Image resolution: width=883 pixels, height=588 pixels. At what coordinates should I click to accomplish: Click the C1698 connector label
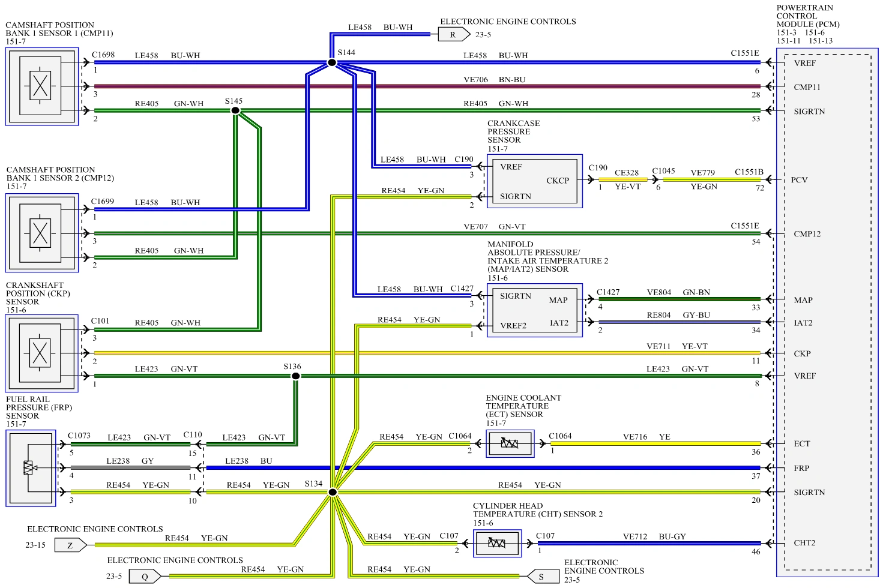pos(103,55)
